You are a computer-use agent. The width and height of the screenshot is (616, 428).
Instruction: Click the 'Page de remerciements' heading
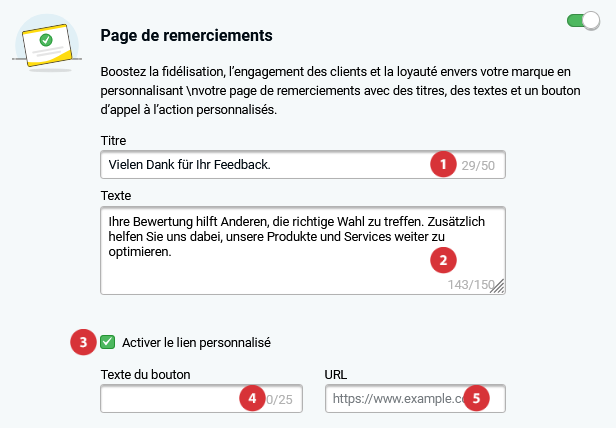[x=186, y=35]
